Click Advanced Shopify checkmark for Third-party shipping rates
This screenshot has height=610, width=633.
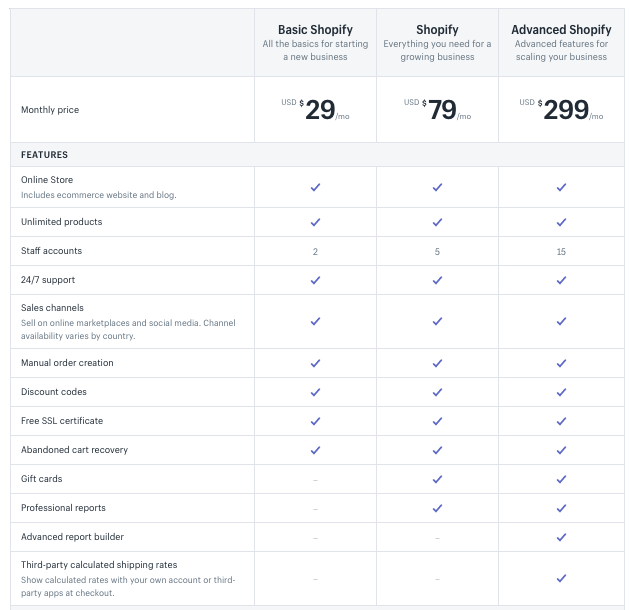pyautogui.click(x=561, y=578)
